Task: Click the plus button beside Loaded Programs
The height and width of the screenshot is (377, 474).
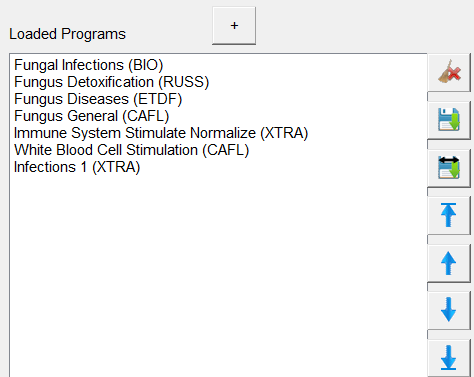Action: tap(234, 25)
